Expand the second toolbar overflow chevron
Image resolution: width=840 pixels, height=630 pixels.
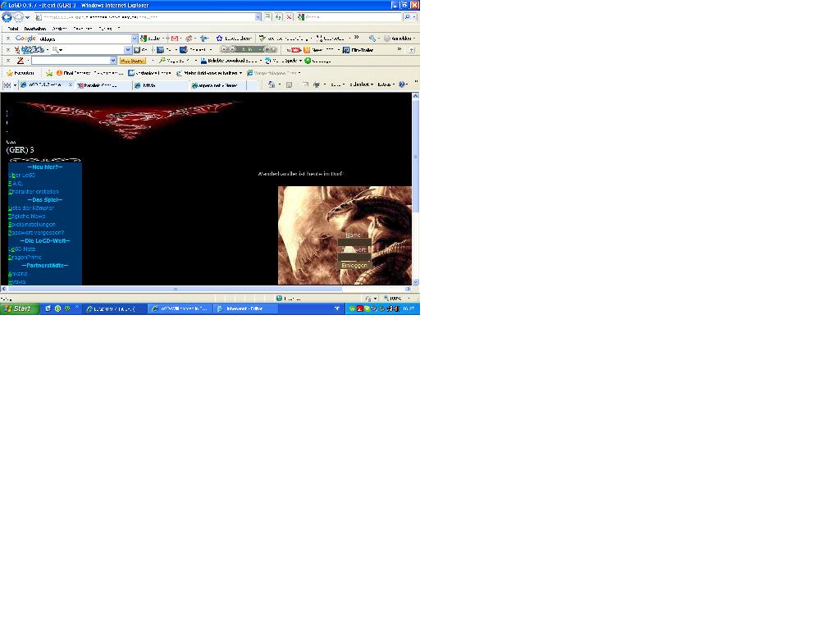pos(399,48)
